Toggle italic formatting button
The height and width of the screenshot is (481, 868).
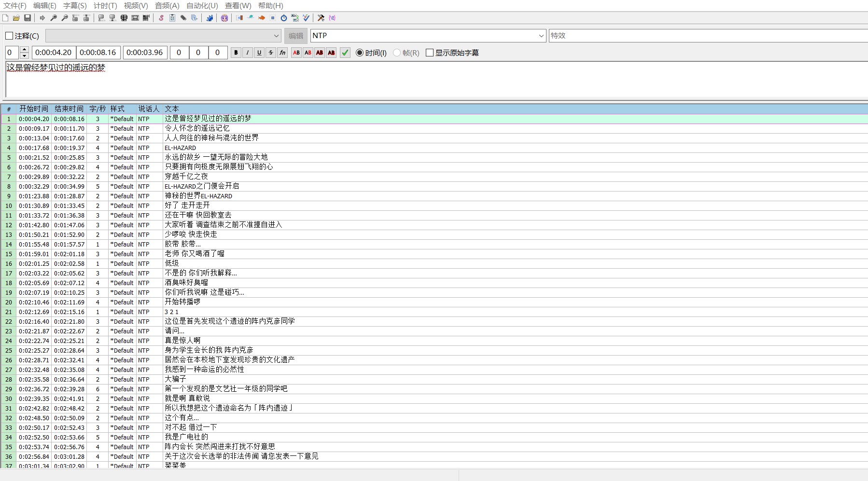click(248, 53)
